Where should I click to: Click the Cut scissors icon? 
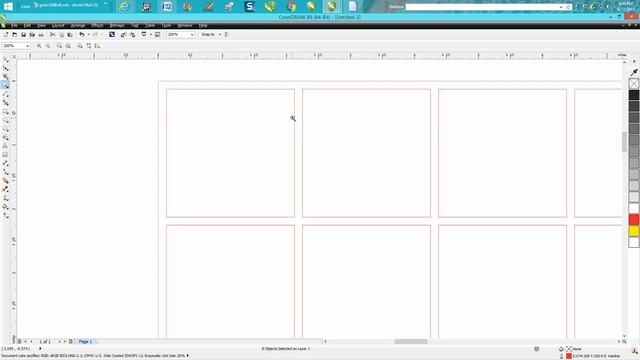point(52,35)
